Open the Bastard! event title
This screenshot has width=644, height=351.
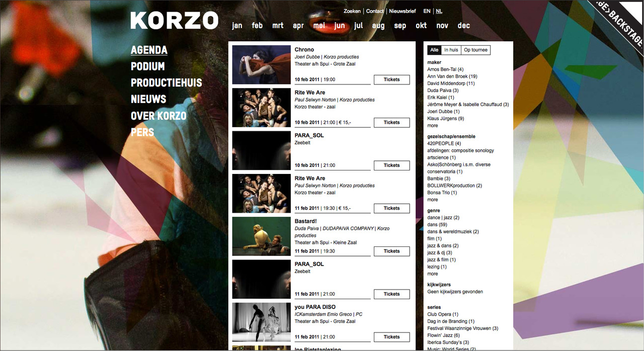pos(306,221)
